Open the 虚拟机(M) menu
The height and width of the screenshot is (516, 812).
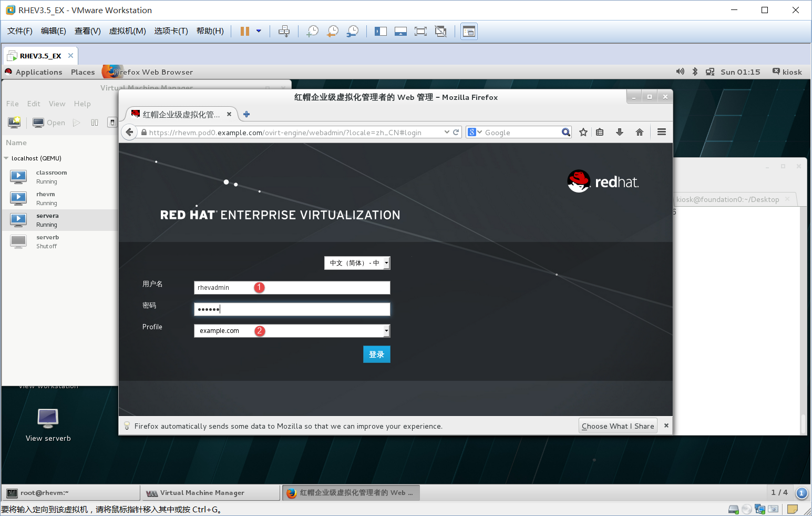127,31
